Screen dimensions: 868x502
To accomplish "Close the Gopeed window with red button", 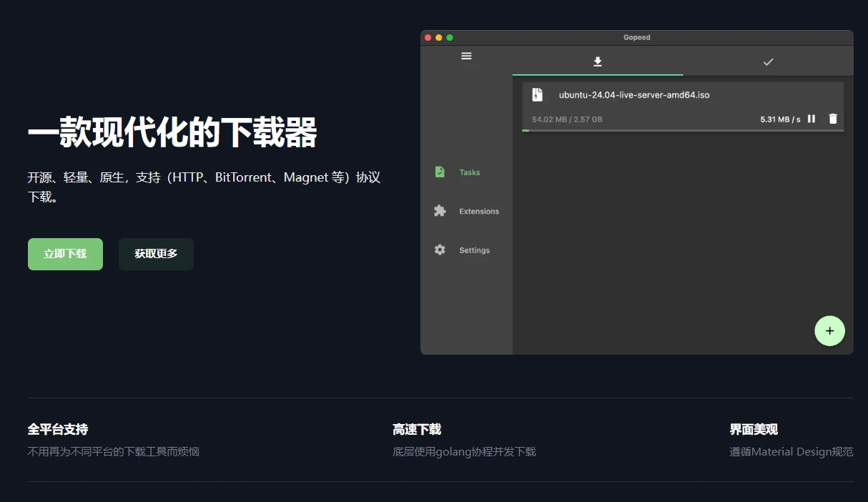I will point(428,38).
